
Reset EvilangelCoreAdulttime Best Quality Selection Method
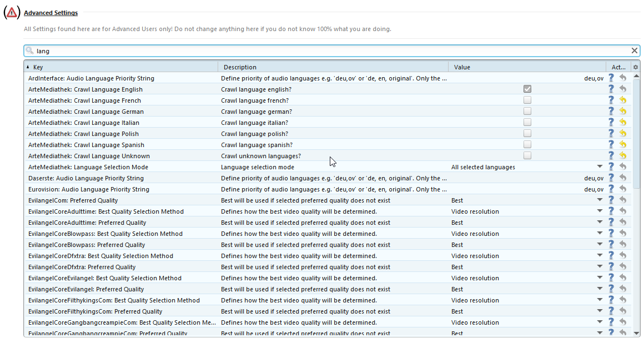pyautogui.click(x=623, y=211)
